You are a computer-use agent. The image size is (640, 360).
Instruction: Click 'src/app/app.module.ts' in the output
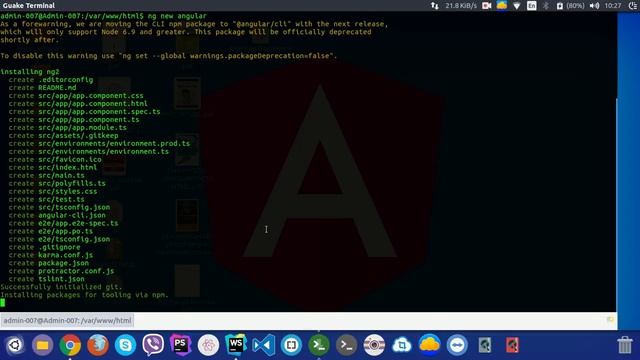pyautogui.click(x=82, y=128)
